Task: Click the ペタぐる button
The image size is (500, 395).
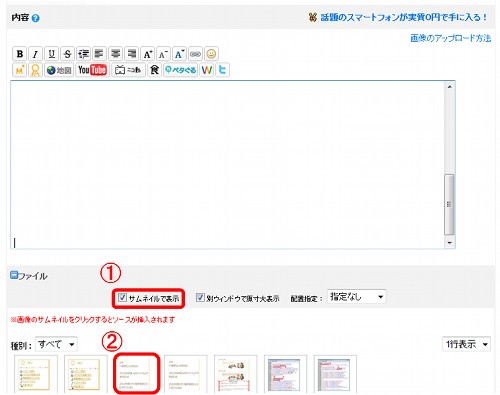Action: 180,70
